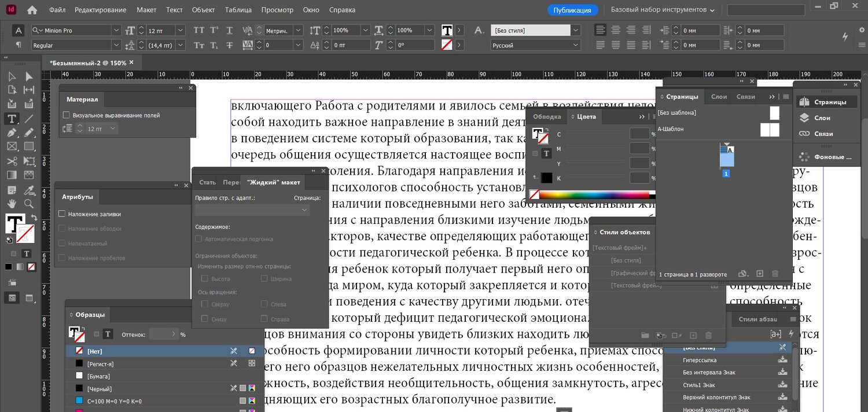Pick the Hand tool
This screenshot has width=868, height=412.
pos(12,203)
